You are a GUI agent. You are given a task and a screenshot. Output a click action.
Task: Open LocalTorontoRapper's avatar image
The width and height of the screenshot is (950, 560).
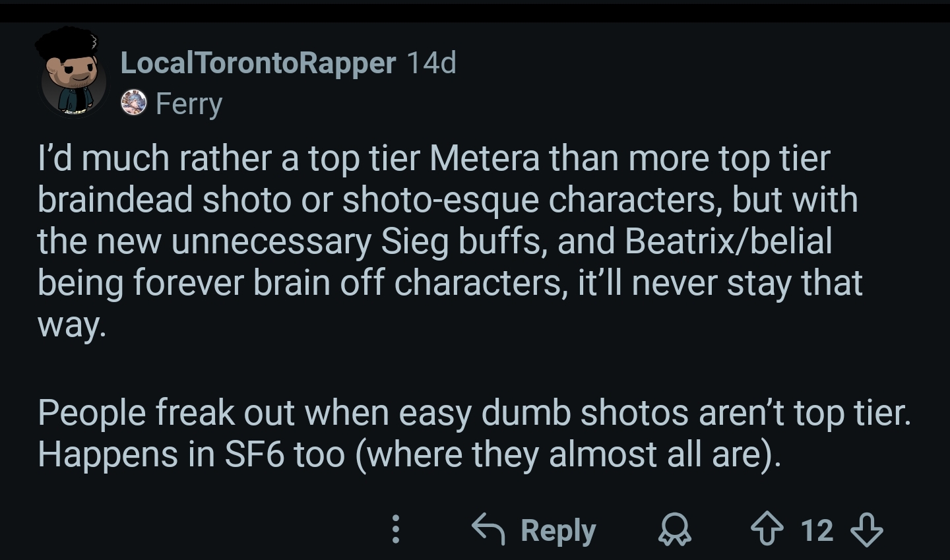73,74
